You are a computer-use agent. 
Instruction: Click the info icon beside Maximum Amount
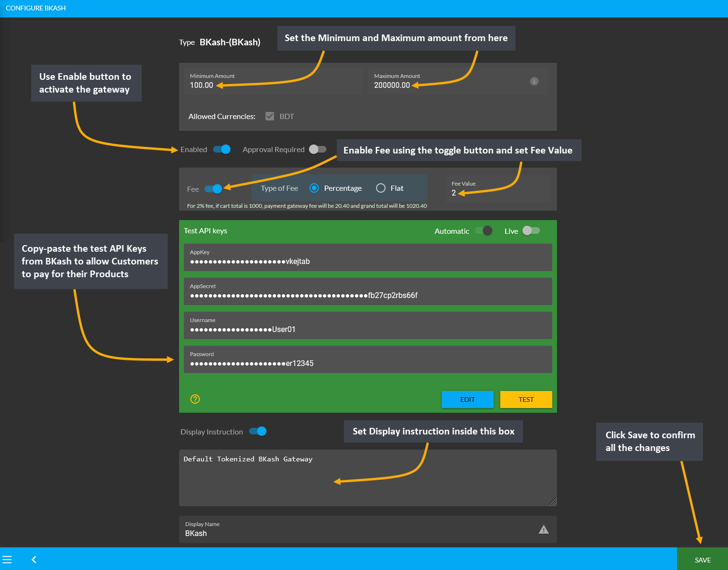pyautogui.click(x=534, y=81)
